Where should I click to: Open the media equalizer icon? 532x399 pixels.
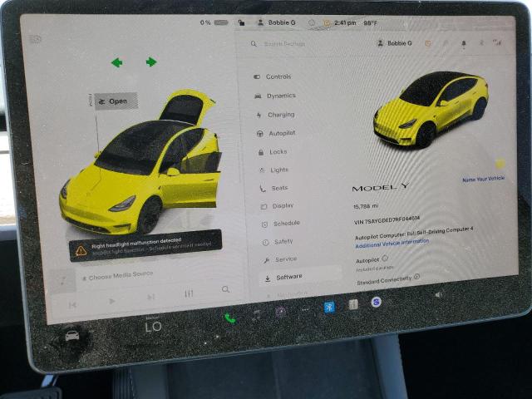(x=189, y=293)
